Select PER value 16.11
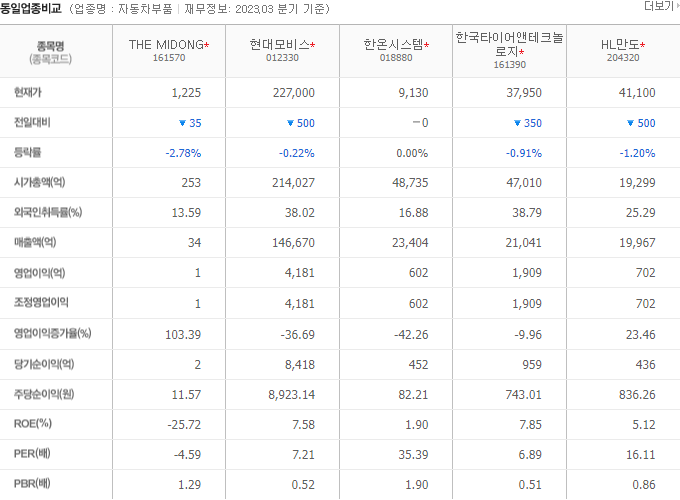 coord(641,454)
